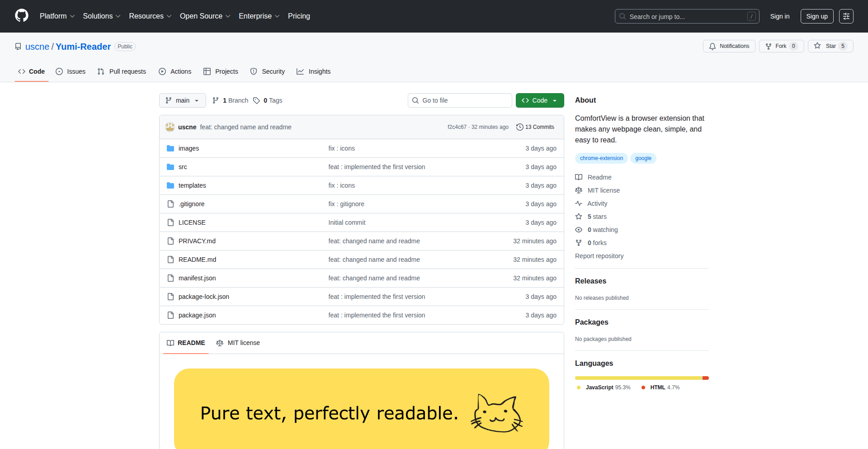
Task: Click the uscne avatar in commit row
Action: coord(170,127)
